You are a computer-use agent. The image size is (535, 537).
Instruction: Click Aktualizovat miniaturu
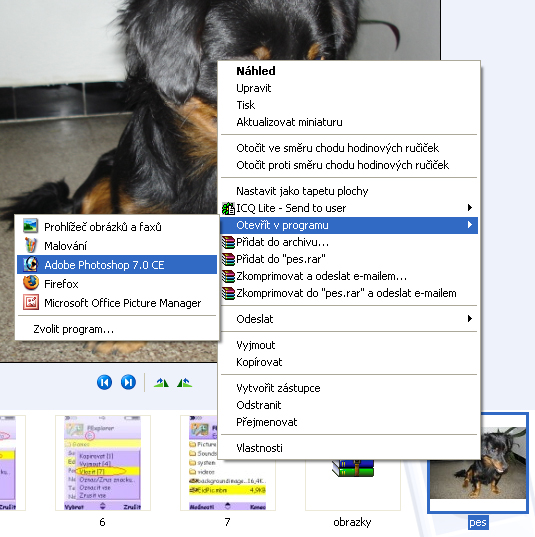349,122
